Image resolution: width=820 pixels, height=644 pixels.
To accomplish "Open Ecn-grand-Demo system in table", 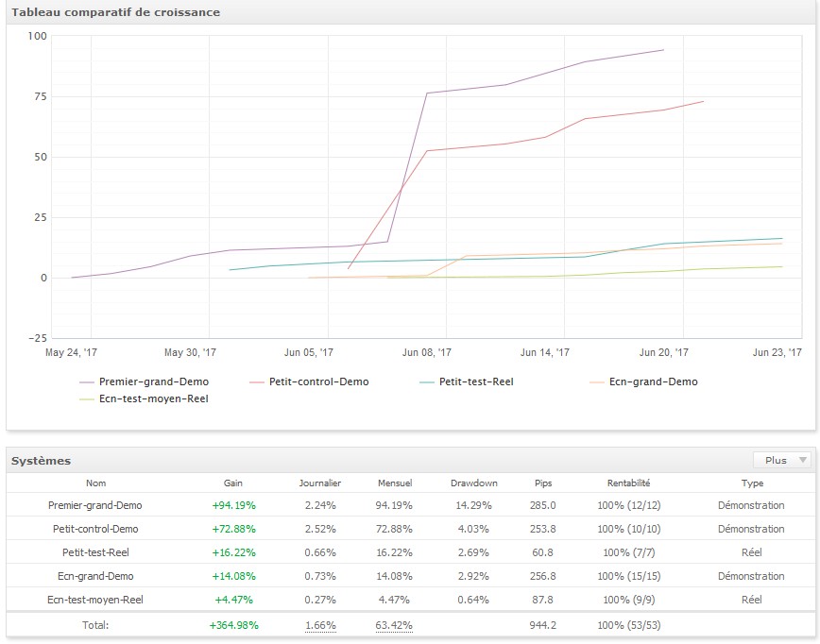I will (x=95, y=576).
